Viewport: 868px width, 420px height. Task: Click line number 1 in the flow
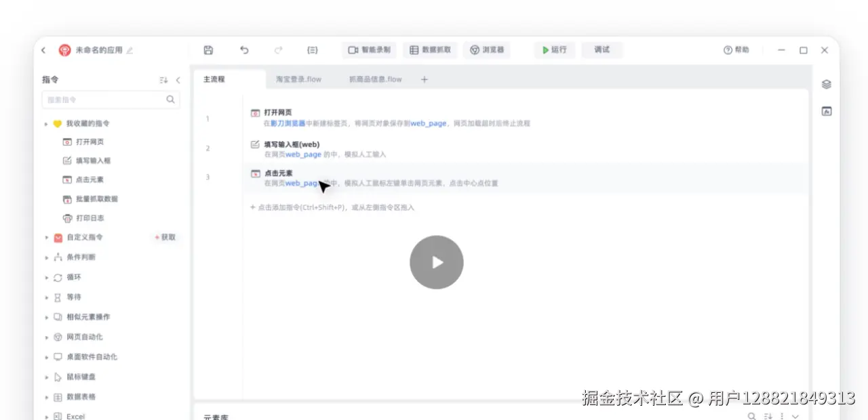(x=208, y=119)
